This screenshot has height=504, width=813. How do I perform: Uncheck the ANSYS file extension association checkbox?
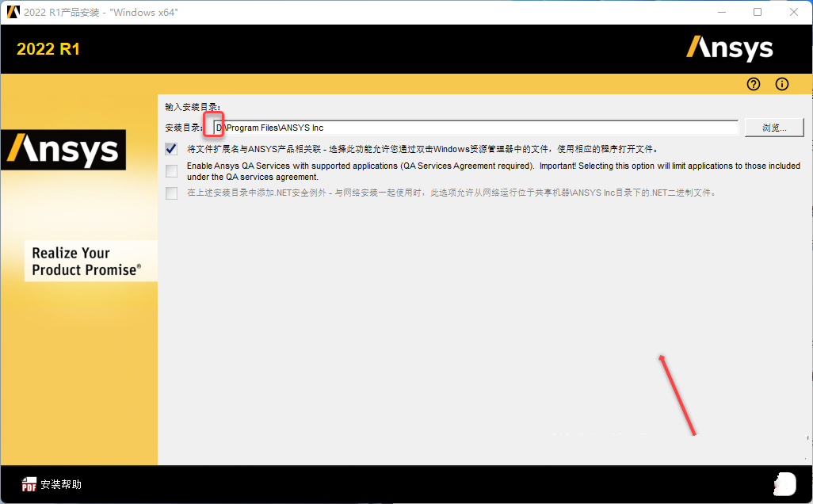pyautogui.click(x=172, y=149)
